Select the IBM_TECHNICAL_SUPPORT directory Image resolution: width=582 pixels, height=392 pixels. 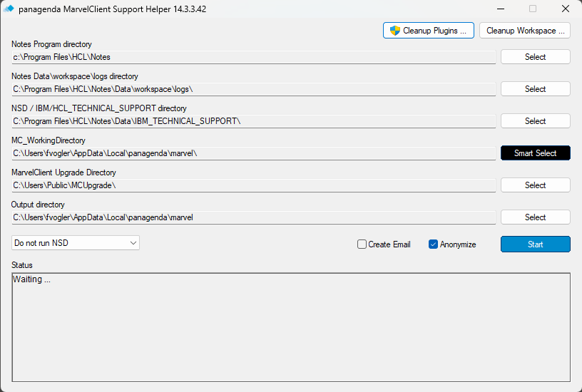click(535, 121)
